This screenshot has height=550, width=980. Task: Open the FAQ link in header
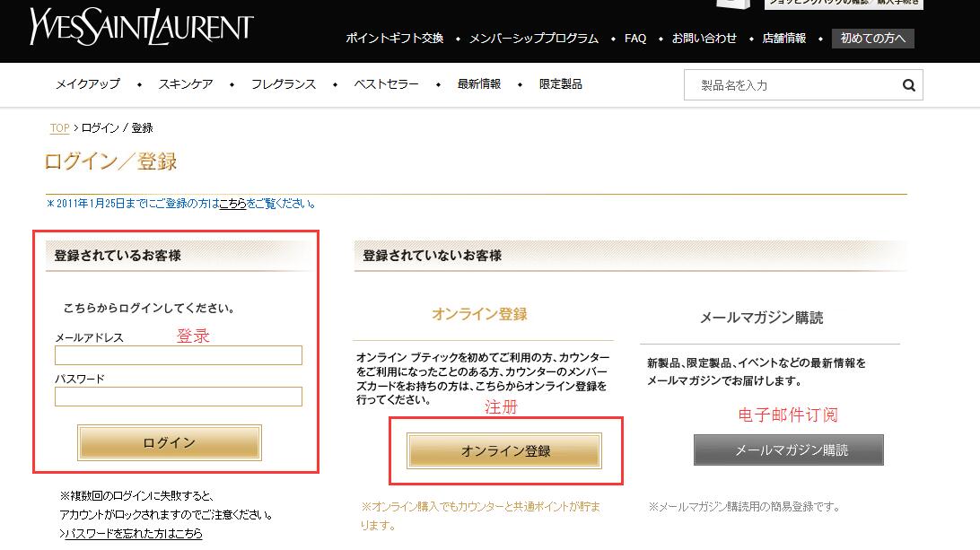(x=635, y=39)
